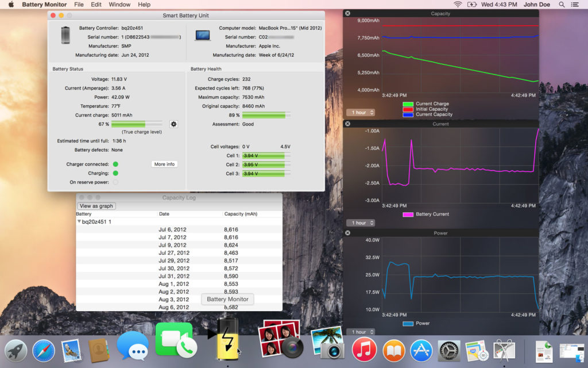This screenshot has height=368, width=588.
Task: Open the Window menu
Action: point(119,5)
